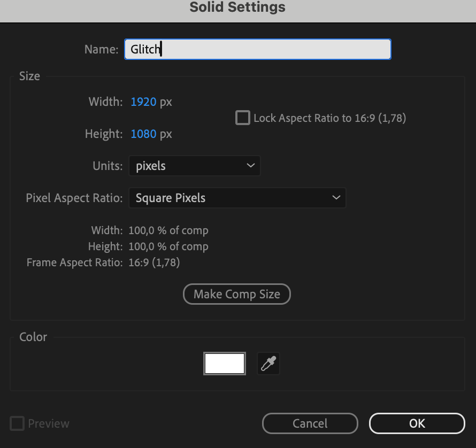
Task: Confirm the dialog with OK
Action: [x=417, y=424]
